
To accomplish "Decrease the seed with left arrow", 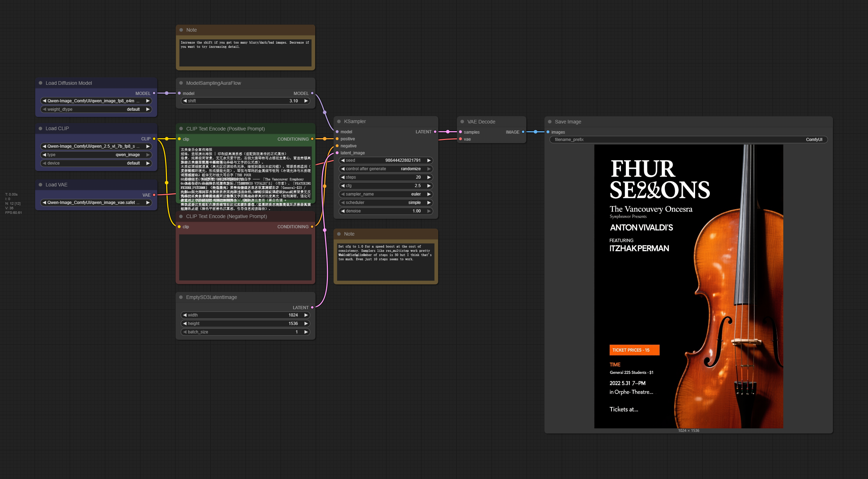I will tap(343, 160).
